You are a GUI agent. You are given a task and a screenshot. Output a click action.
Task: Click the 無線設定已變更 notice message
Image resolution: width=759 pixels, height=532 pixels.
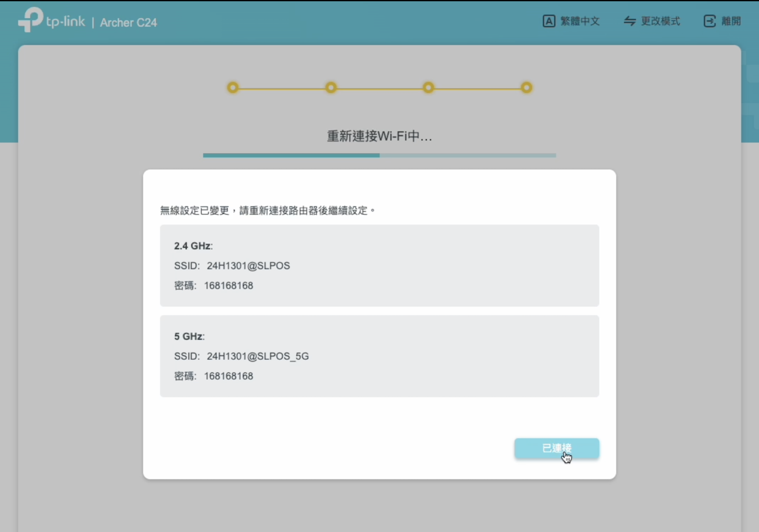(268, 210)
